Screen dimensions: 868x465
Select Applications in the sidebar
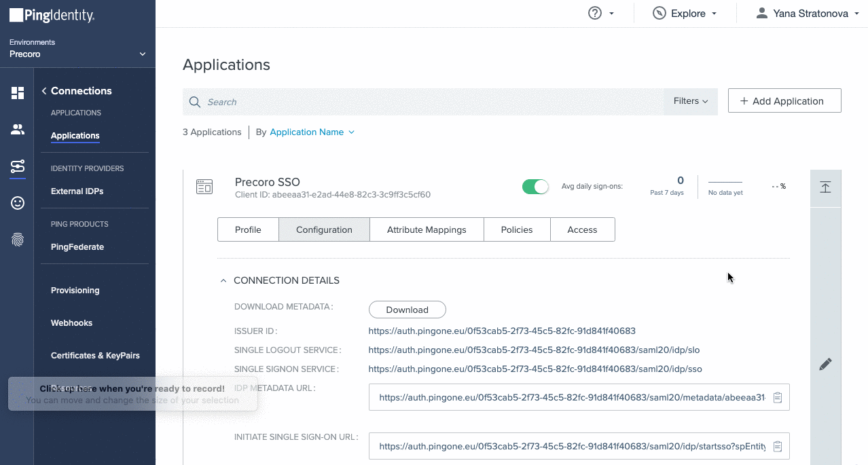(75, 136)
